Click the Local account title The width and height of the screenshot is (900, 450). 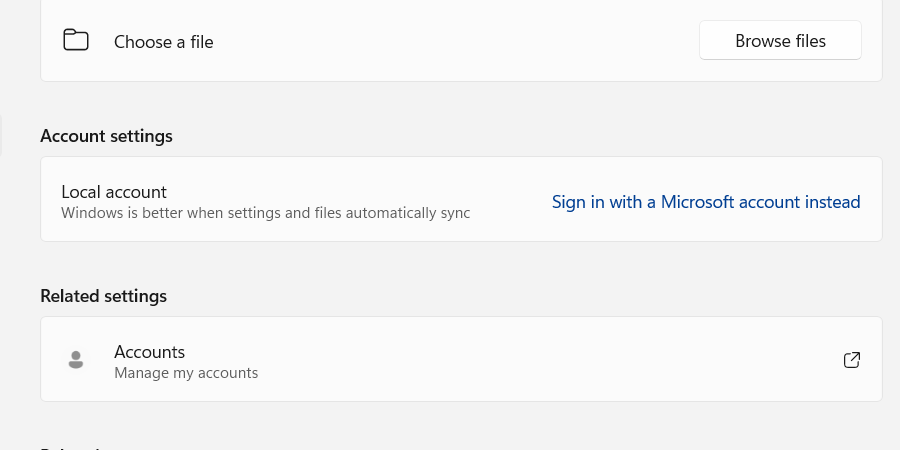pos(114,192)
